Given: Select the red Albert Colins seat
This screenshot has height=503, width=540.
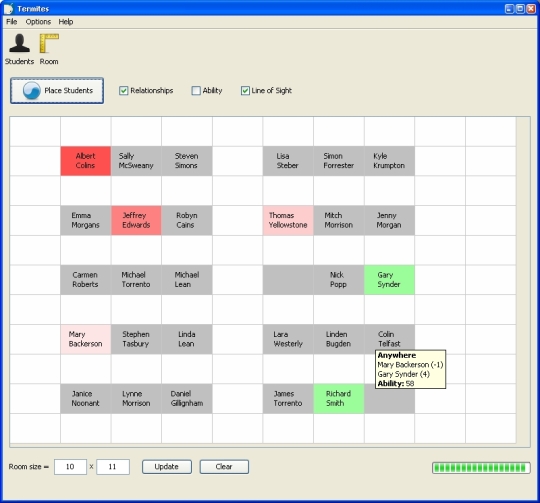Looking at the screenshot, I should [86, 161].
